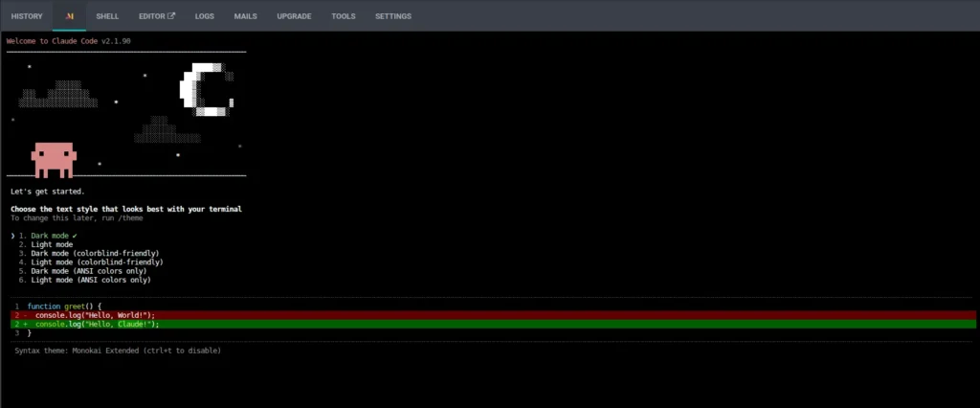Viewport: 980px width, 408px height.
Task: Pick Dark mode (colorblind-friendly) option
Action: 89,254
